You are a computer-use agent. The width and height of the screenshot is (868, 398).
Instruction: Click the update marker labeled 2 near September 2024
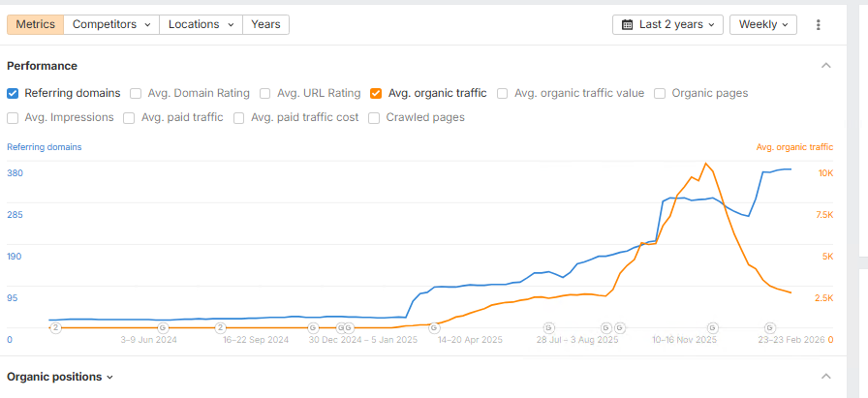click(x=221, y=328)
